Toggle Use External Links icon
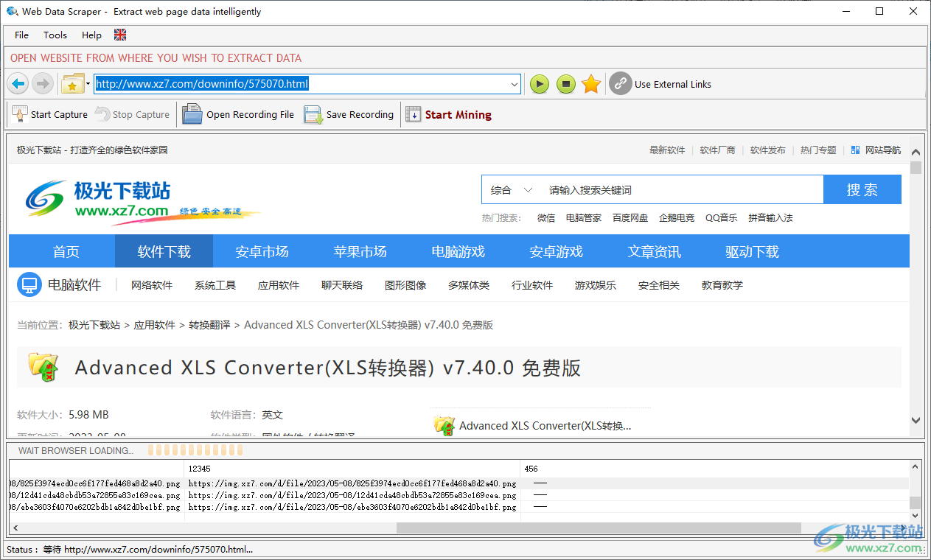 point(621,84)
